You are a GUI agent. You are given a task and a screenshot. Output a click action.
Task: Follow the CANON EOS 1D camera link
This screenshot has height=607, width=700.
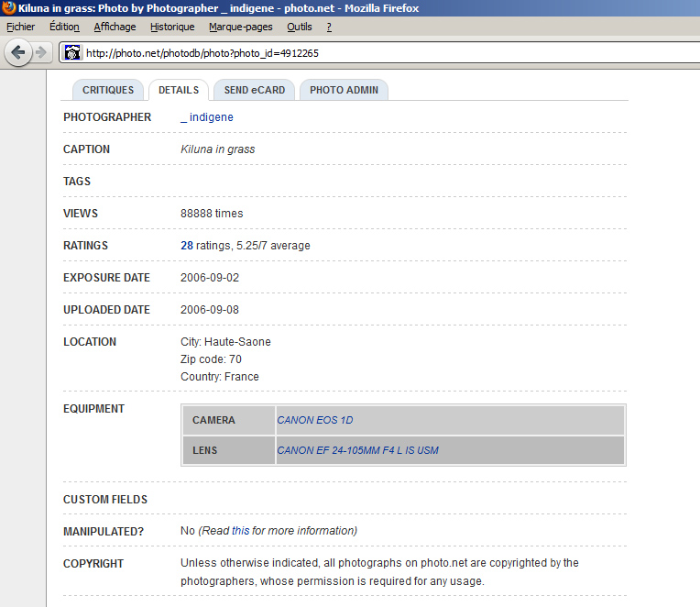[315, 420]
